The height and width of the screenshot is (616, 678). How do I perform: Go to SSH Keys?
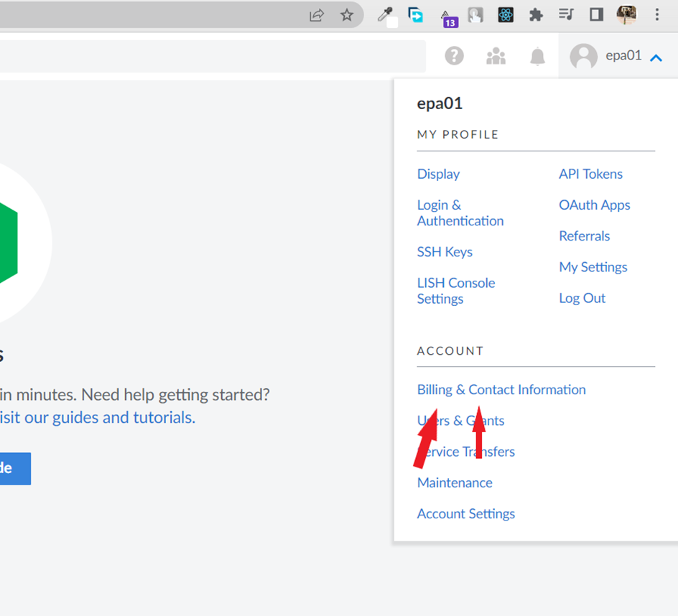445,251
